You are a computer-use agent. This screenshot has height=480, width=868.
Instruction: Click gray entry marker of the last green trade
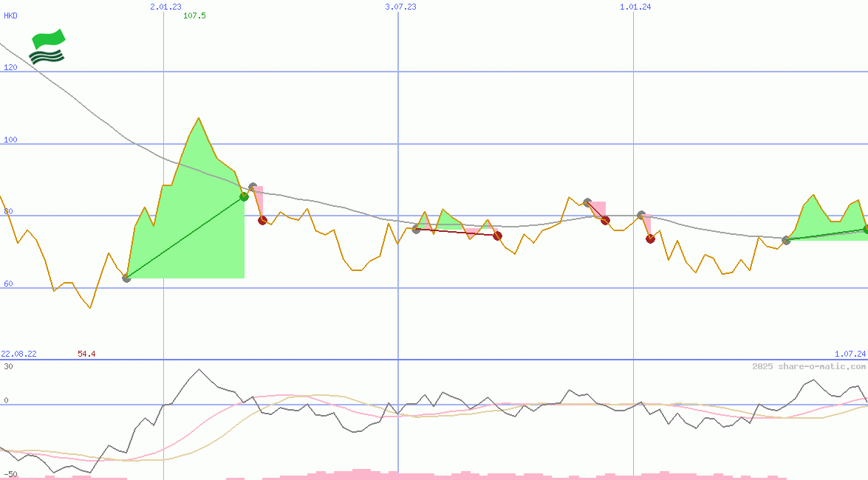point(786,240)
